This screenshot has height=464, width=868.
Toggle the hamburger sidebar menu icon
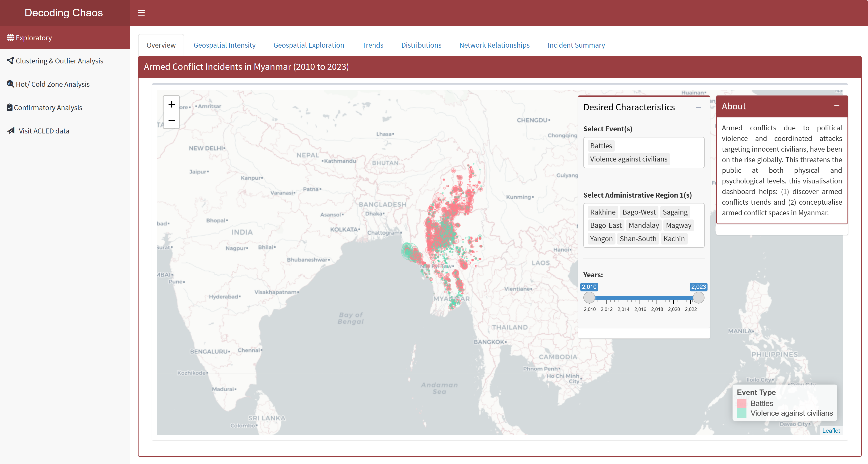(x=141, y=13)
